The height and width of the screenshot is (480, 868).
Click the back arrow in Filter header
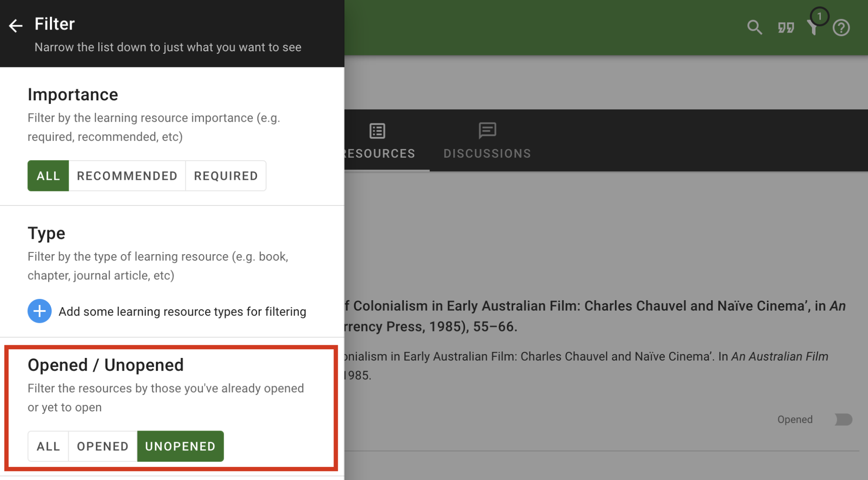tap(16, 26)
